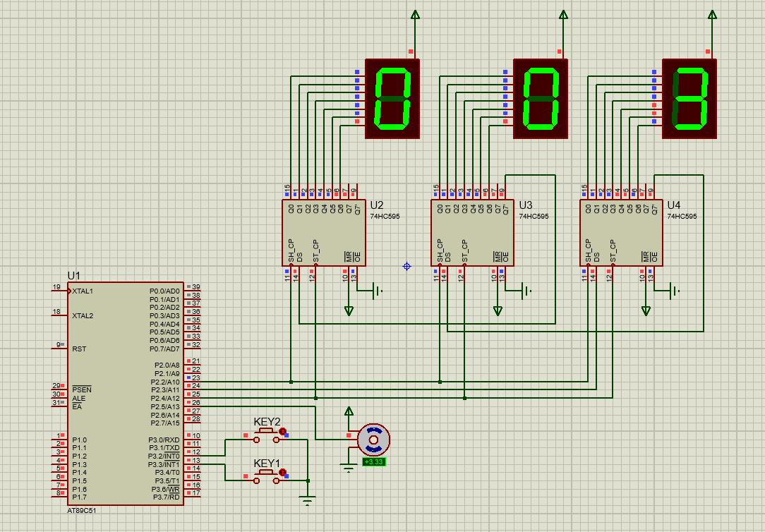Click the motor's +3.33 readout

coord(374,461)
